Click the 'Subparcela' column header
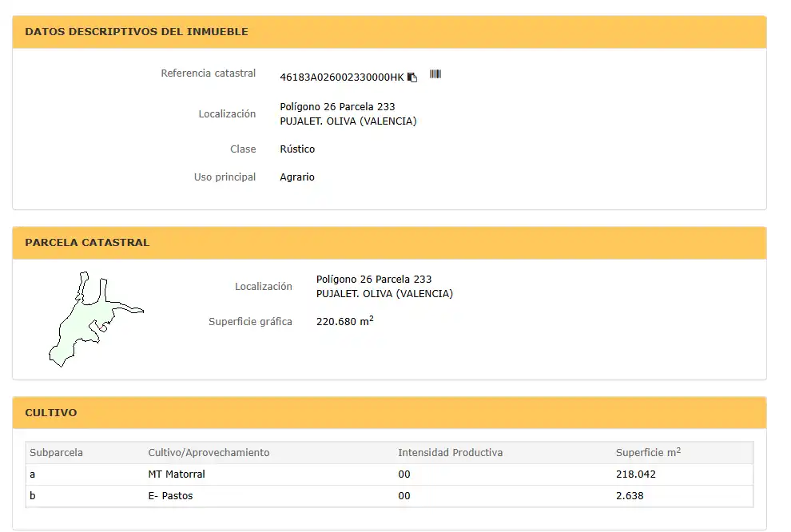The image size is (791, 532). 56,453
